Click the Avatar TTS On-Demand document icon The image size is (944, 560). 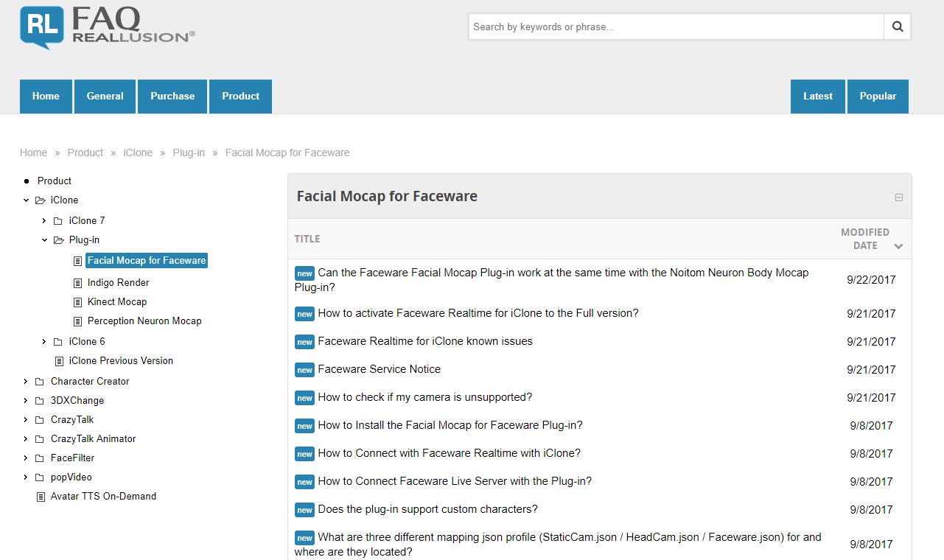pyautogui.click(x=41, y=497)
